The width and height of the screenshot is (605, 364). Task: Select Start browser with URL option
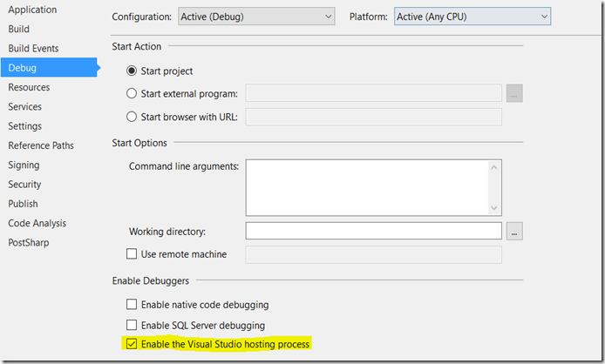coord(133,117)
